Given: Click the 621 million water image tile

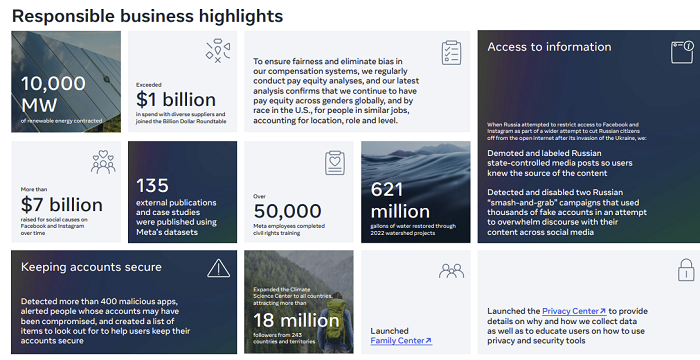Looking at the screenshot, I should [x=416, y=192].
